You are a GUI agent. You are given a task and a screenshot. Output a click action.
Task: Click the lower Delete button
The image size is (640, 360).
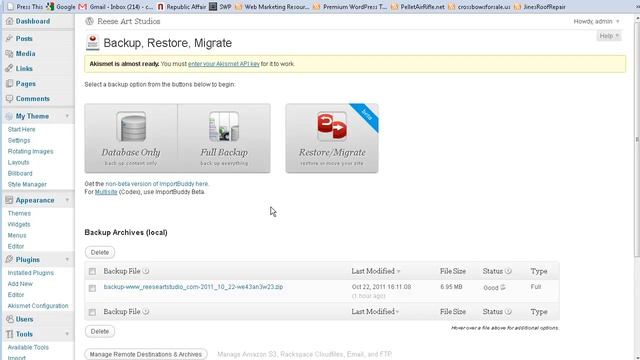pyautogui.click(x=100, y=331)
